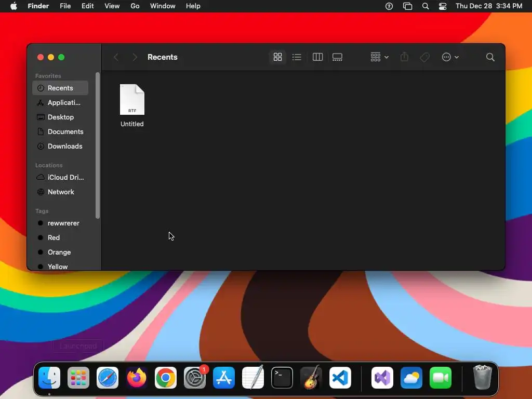This screenshot has width=532, height=399.
Task: Open the Apple menu
Action: (x=14, y=6)
